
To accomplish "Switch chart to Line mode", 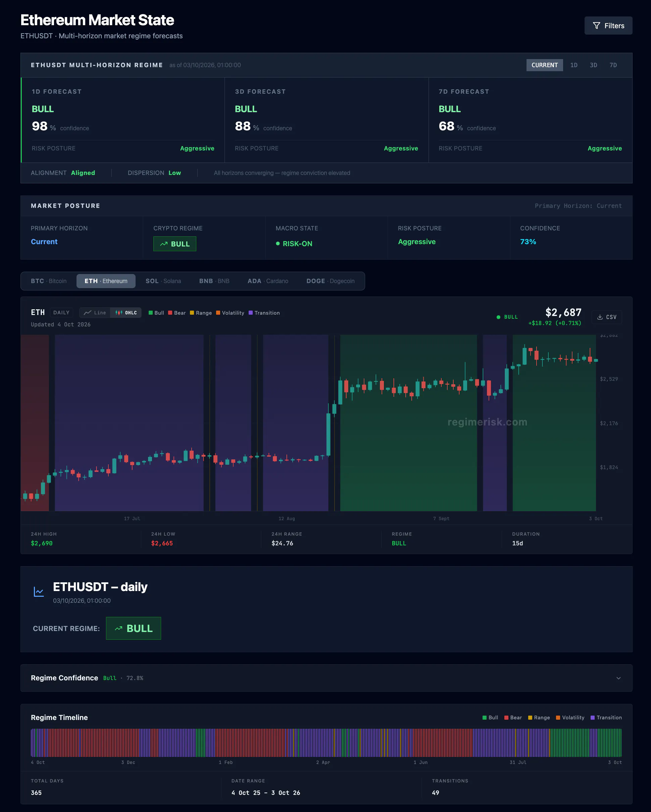I will [x=95, y=313].
